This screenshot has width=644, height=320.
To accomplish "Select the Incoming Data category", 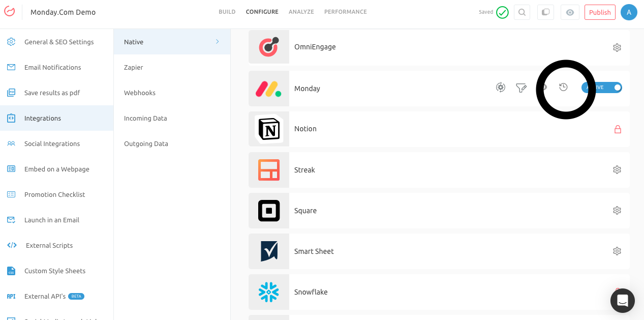I will [x=172, y=118].
